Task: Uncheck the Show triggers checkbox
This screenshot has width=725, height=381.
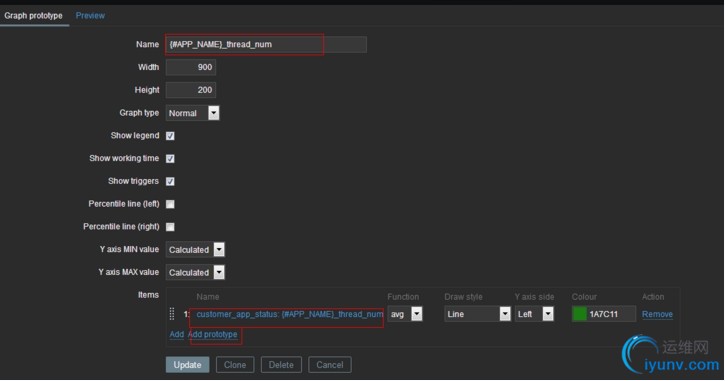Action: point(170,181)
